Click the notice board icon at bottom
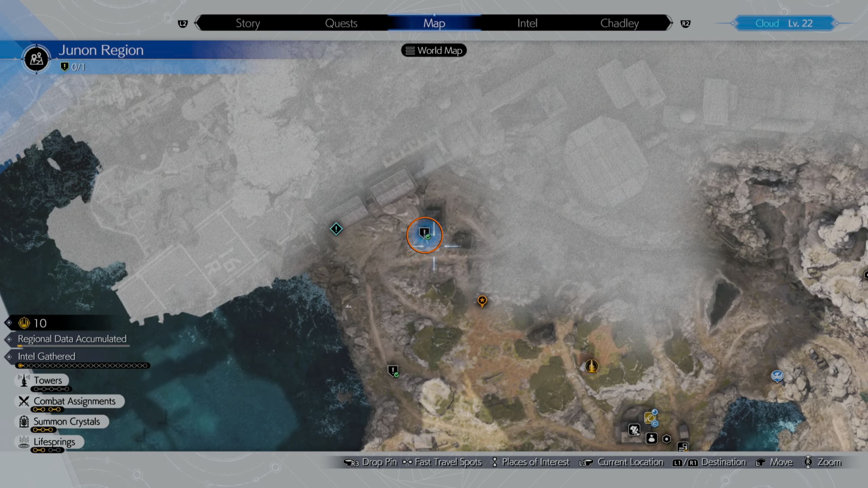 tap(683, 447)
